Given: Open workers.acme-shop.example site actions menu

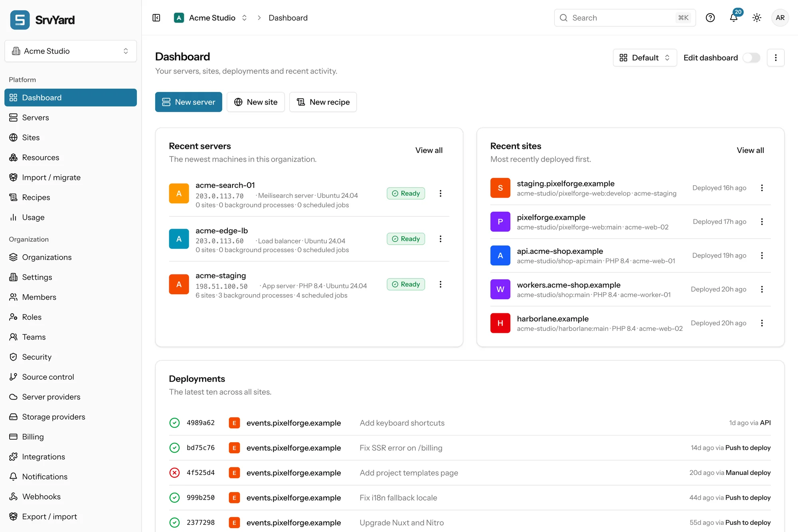Looking at the screenshot, I should pyautogui.click(x=762, y=289).
